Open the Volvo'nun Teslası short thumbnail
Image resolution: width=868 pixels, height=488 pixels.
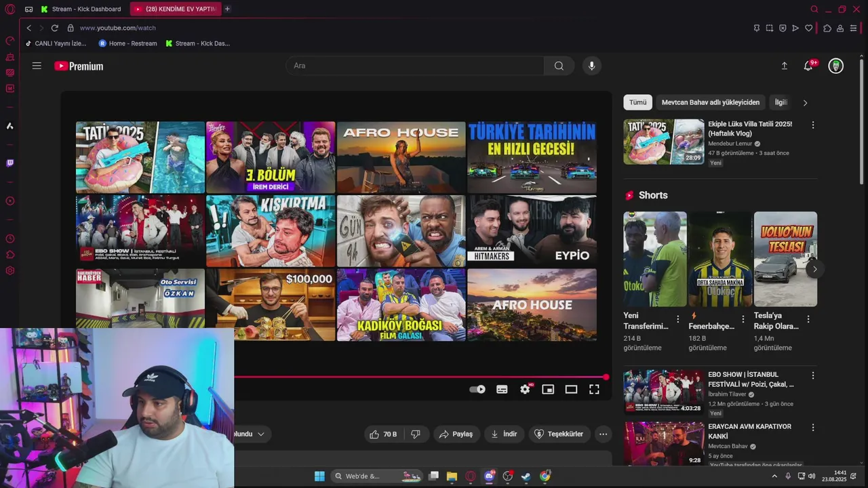(785, 259)
